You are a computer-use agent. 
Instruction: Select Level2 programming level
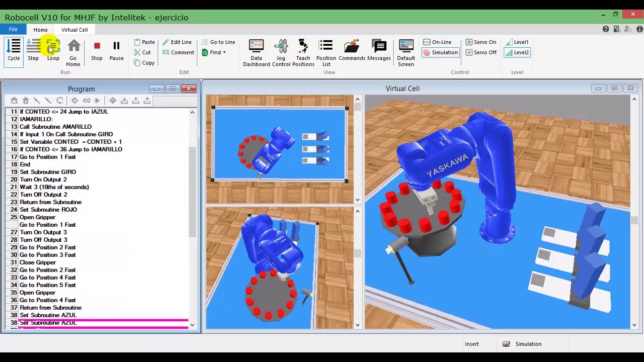coord(517,52)
